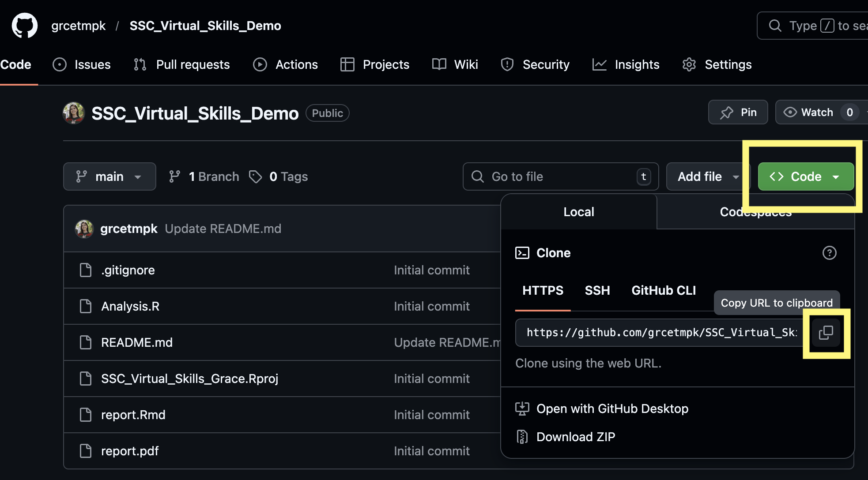Open the report.Rmd file link
This screenshot has height=480, width=868.
click(x=133, y=415)
